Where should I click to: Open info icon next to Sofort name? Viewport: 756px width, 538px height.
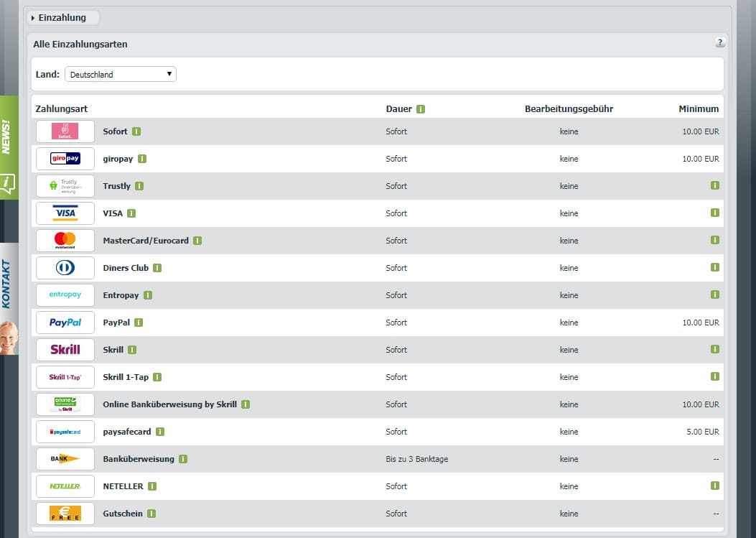136,131
